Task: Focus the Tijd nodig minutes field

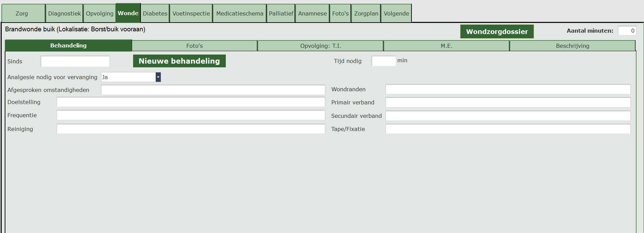Action: click(383, 61)
